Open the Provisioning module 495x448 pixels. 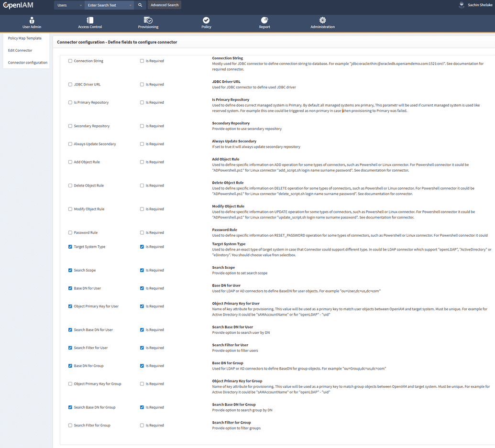(x=148, y=23)
